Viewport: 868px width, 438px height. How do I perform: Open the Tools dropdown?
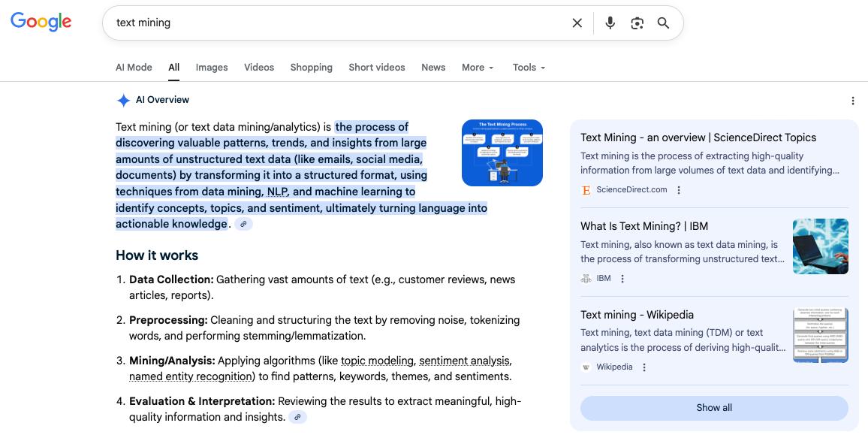[529, 68]
